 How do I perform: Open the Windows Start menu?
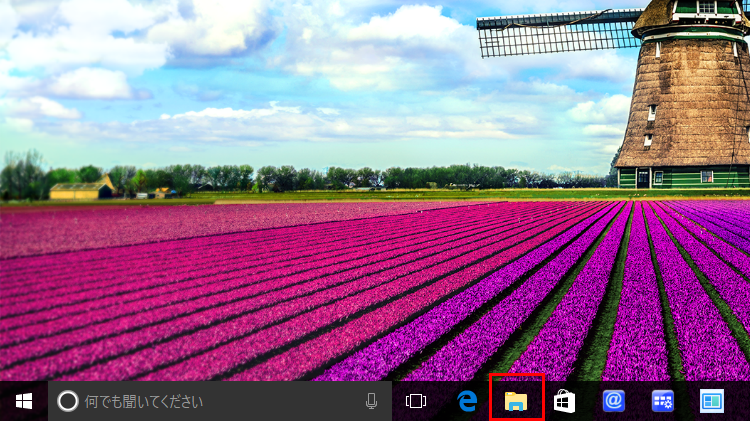23,401
